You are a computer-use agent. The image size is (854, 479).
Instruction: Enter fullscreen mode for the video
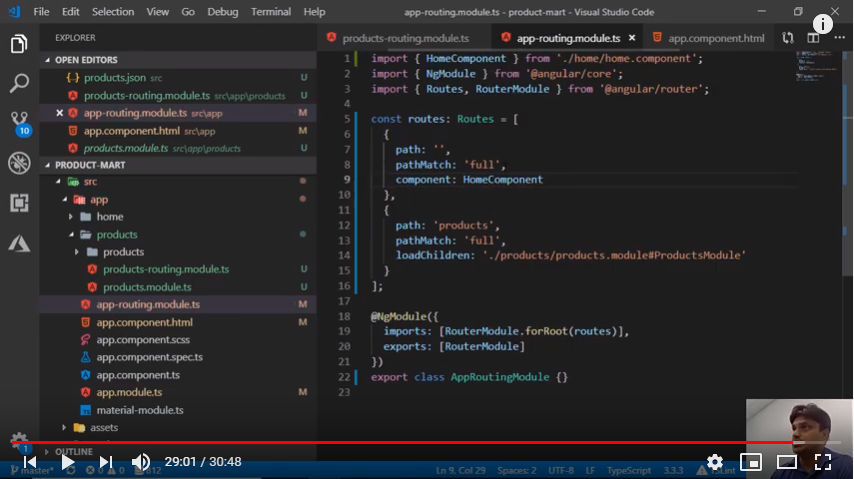tap(823, 461)
